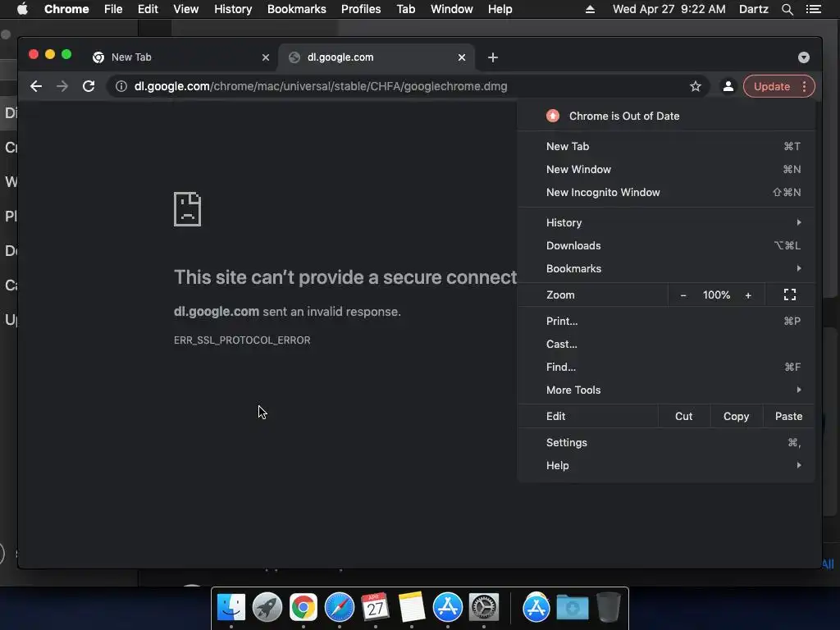Select New Tab in the Chrome menu
This screenshot has height=630, width=840.
[666, 146]
